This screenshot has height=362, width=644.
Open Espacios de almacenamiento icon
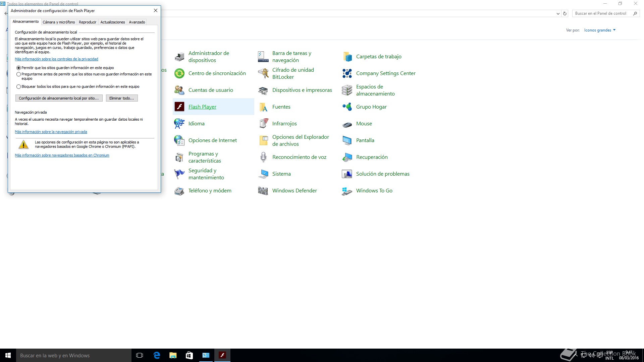347,90
